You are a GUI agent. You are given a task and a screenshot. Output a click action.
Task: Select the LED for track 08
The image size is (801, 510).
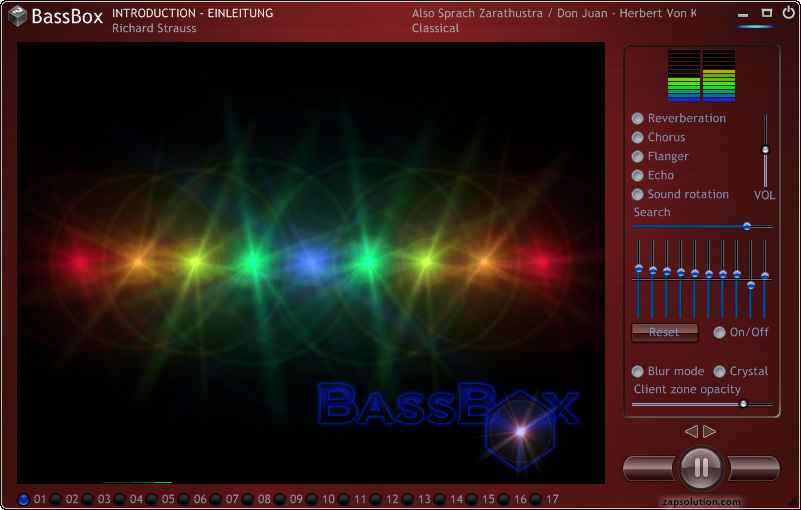(248, 499)
